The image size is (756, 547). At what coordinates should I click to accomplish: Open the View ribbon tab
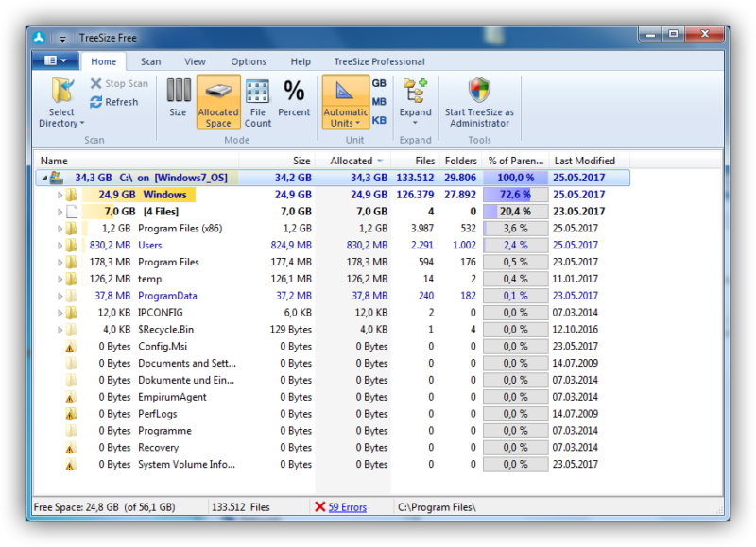[195, 61]
